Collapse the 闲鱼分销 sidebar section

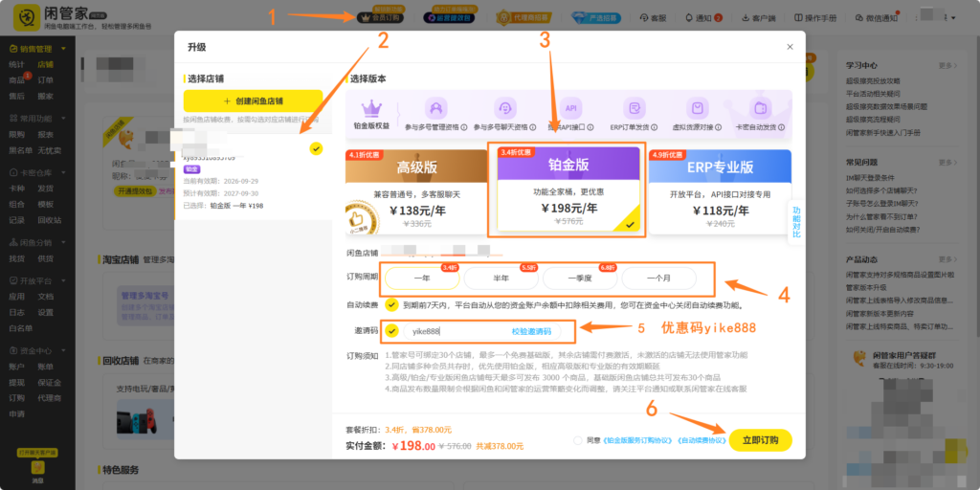coord(63,242)
